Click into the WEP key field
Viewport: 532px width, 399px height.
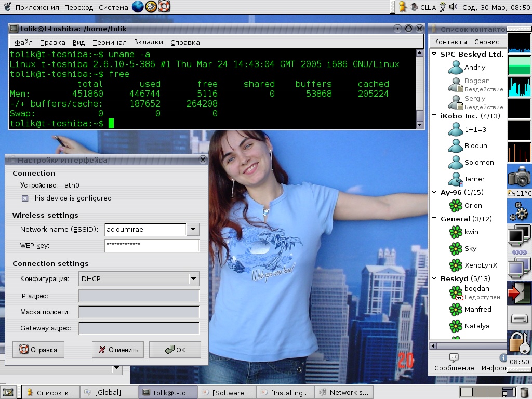pyautogui.click(x=152, y=246)
